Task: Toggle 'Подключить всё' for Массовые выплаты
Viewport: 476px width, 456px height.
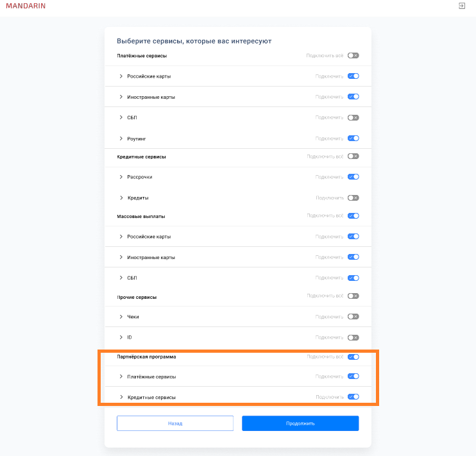Action: point(353,216)
